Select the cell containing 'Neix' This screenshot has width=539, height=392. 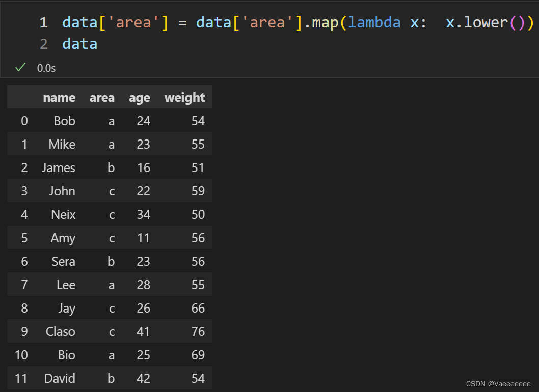(63, 214)
